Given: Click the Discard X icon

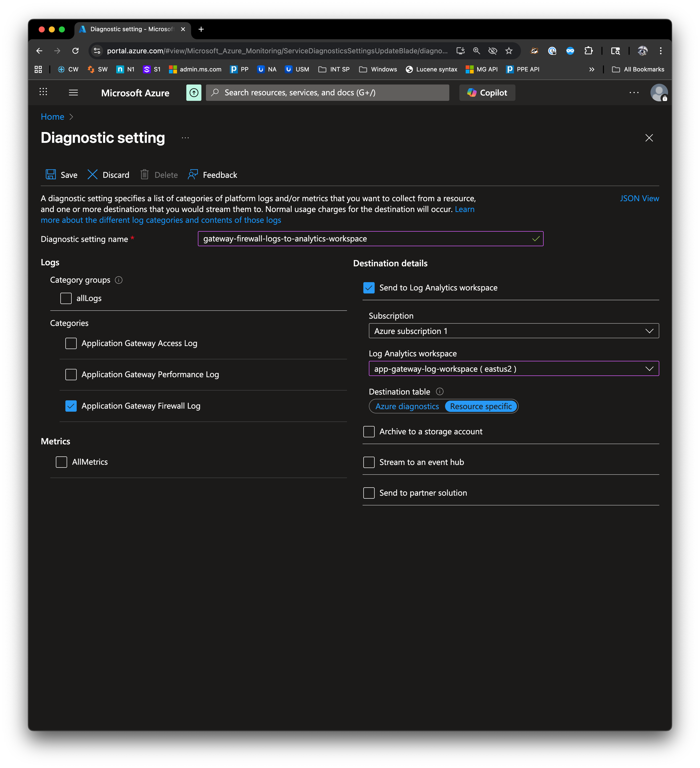Looking at the screenshot, I should pos(92,175).
